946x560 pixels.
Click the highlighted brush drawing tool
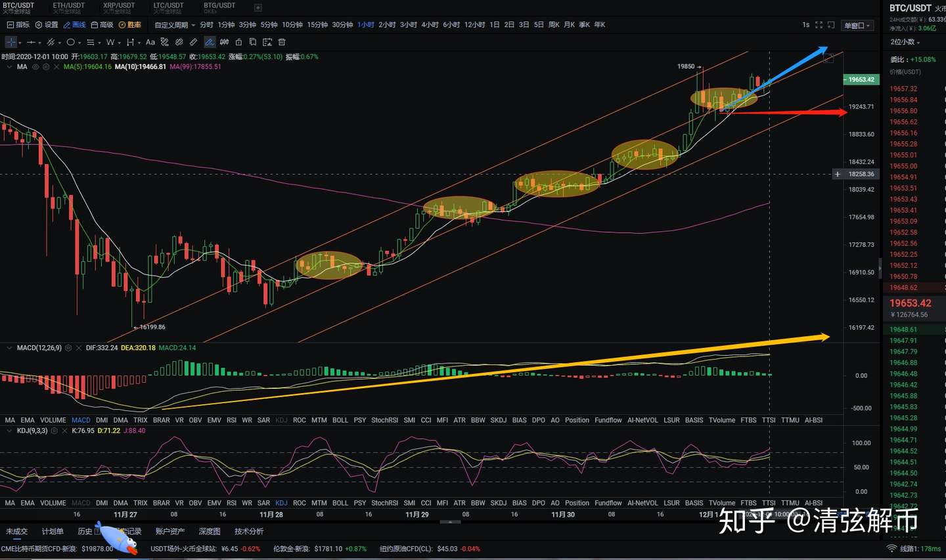[210, 42]
